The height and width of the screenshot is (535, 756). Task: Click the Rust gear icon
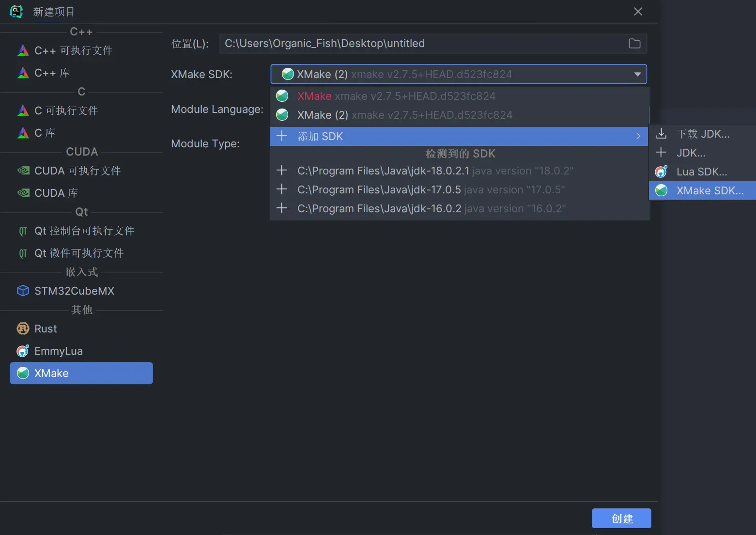pyautogui.click(x=23, y=329)
